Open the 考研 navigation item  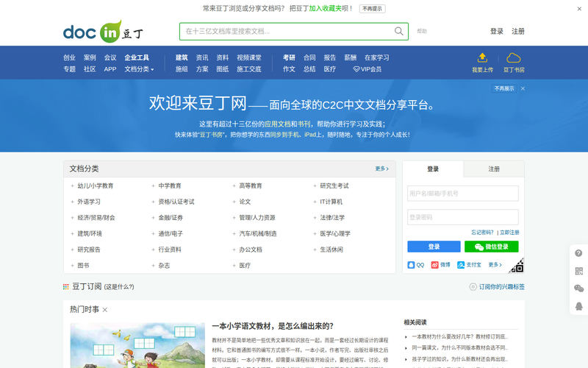(x=289, y=57)
